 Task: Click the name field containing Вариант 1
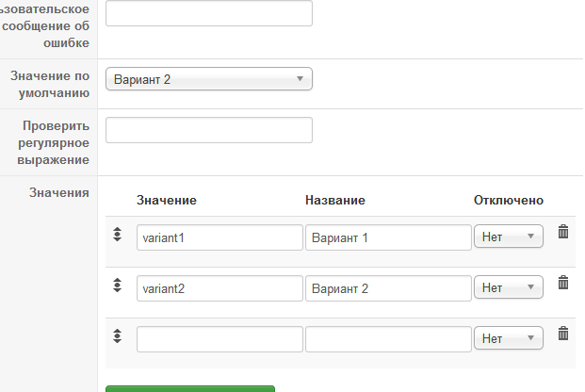388,237
